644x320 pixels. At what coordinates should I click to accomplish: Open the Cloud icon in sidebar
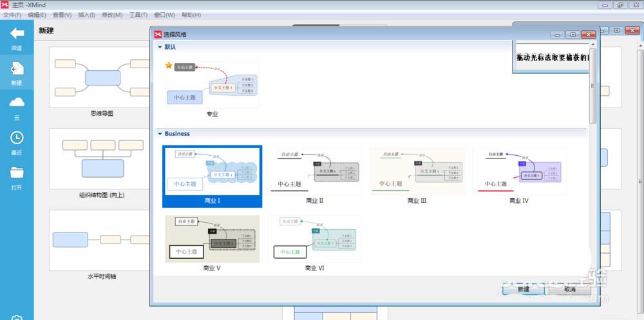(17, 102)
